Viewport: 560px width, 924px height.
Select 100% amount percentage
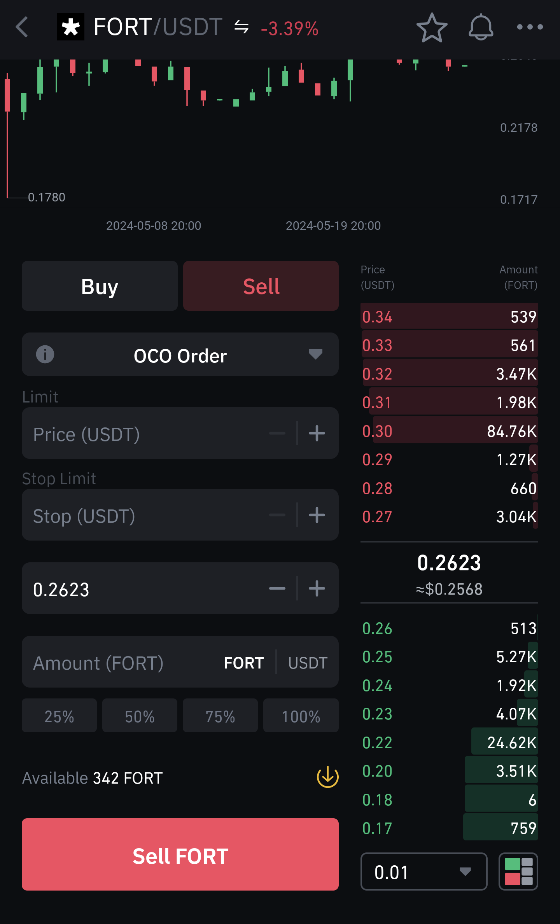click(x=301, y=716)
